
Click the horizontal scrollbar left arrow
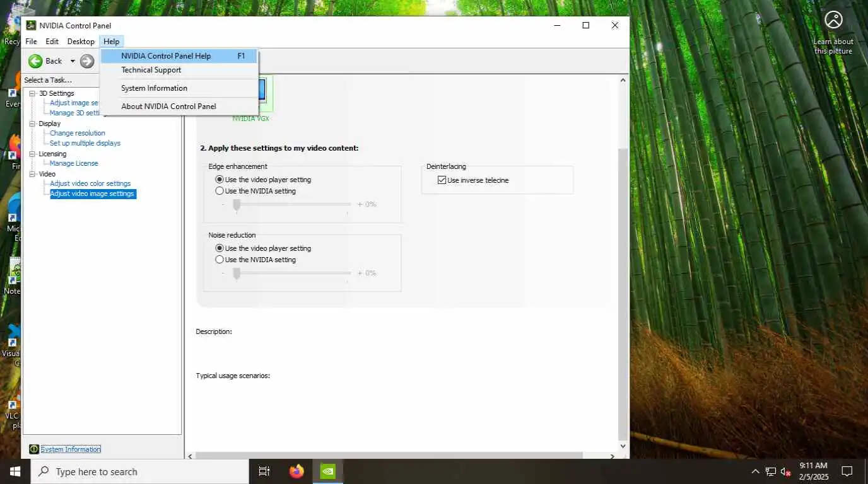click(191, 456)
